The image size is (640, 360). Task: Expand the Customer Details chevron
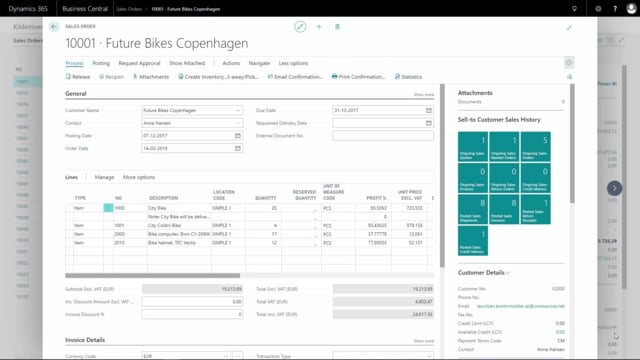pyautogui.click(x=508, y=273)
